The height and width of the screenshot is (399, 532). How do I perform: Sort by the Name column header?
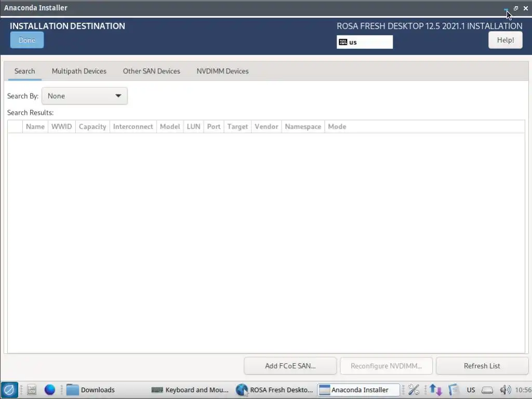(x=35, y=127)
